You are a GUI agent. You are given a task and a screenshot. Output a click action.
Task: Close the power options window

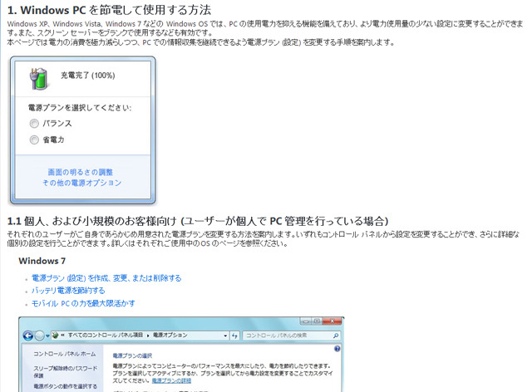[332, 321]
